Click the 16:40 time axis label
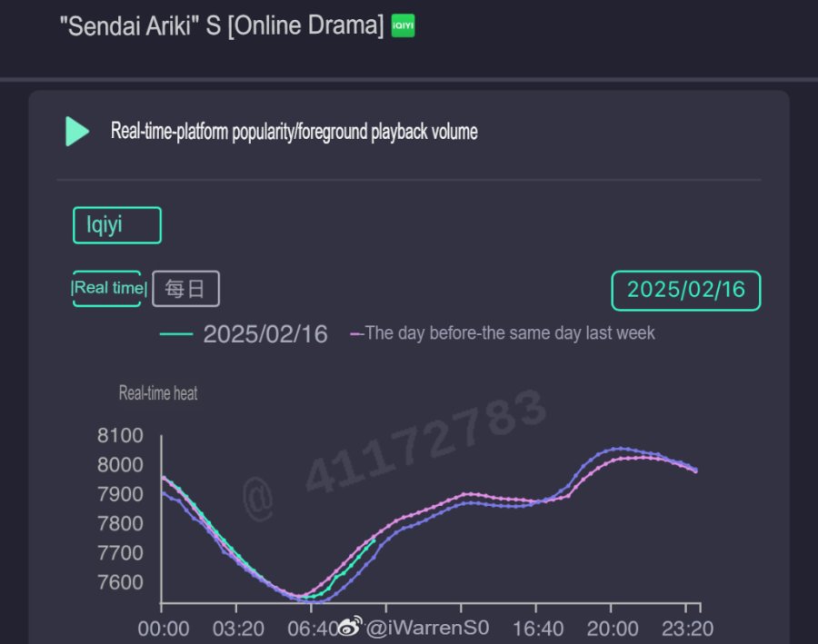818x644 pixels. 537,629
